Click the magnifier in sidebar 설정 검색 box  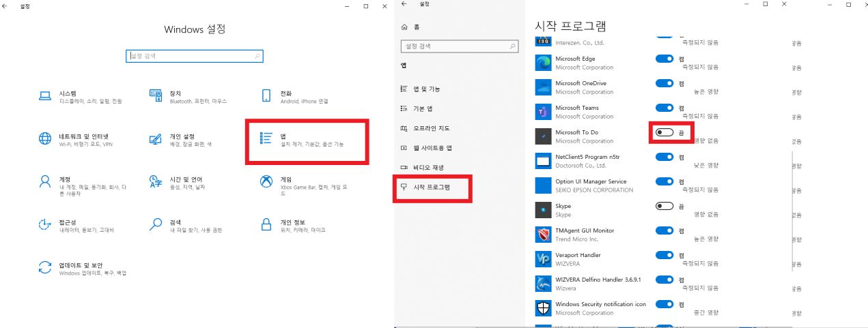pos(513,46)
